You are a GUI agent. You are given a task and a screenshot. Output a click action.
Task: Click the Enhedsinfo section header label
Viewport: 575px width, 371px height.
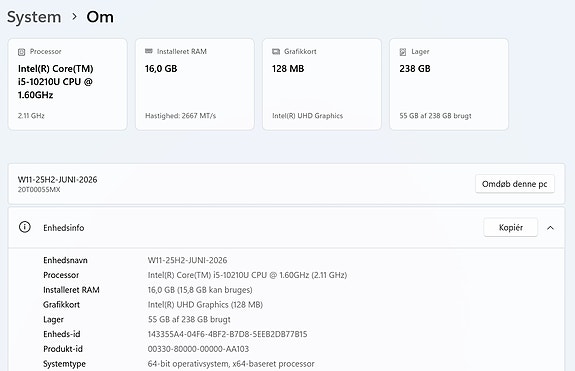[x=63, y=228]
